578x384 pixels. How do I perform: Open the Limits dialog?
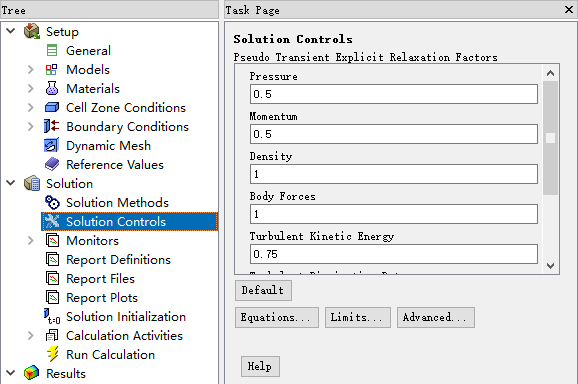[358, 317]
